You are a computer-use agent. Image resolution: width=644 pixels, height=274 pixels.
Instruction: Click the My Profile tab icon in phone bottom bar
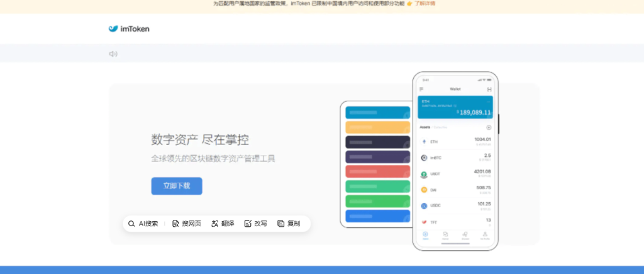(485, 234)
